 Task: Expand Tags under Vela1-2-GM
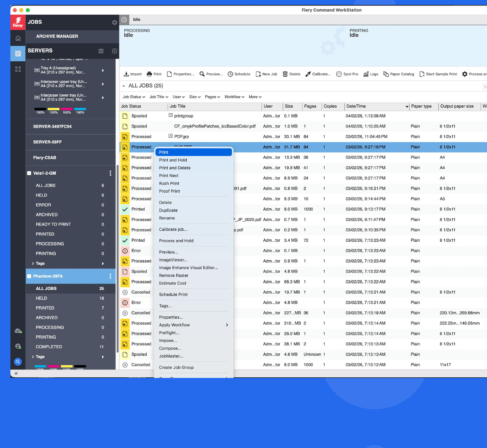[33, 263]
